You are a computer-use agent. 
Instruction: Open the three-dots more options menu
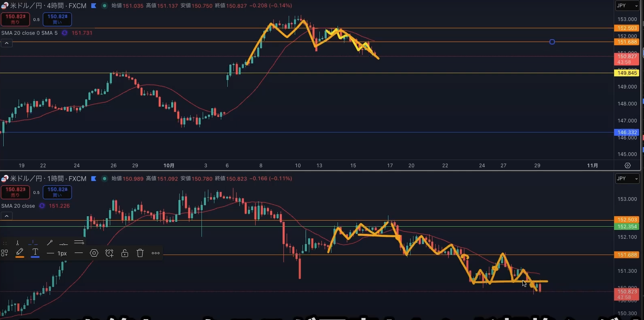pos(155,253)
